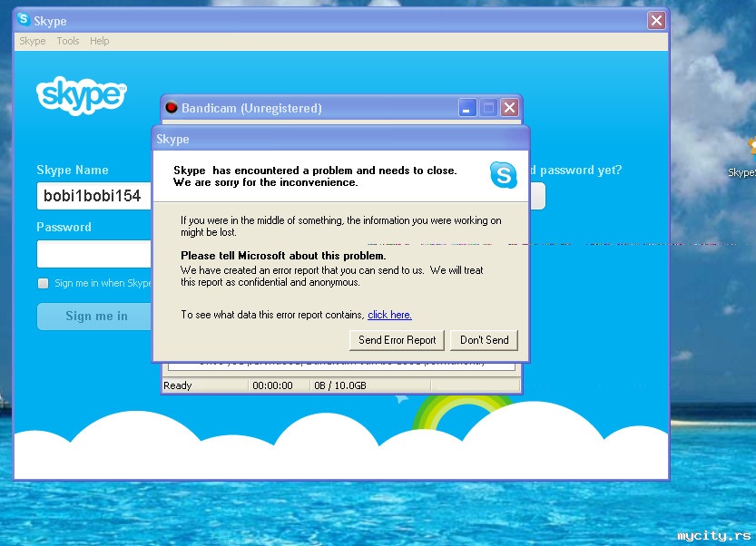Minimize the Bandicam window
Screen dimensions: 756x546
[467, 107]
